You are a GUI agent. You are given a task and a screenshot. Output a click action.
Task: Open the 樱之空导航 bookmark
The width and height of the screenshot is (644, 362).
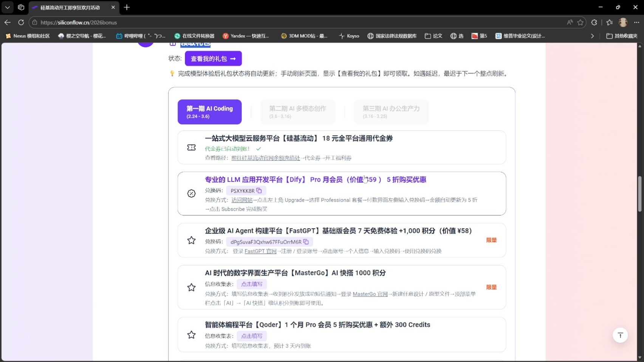[82, 36]
